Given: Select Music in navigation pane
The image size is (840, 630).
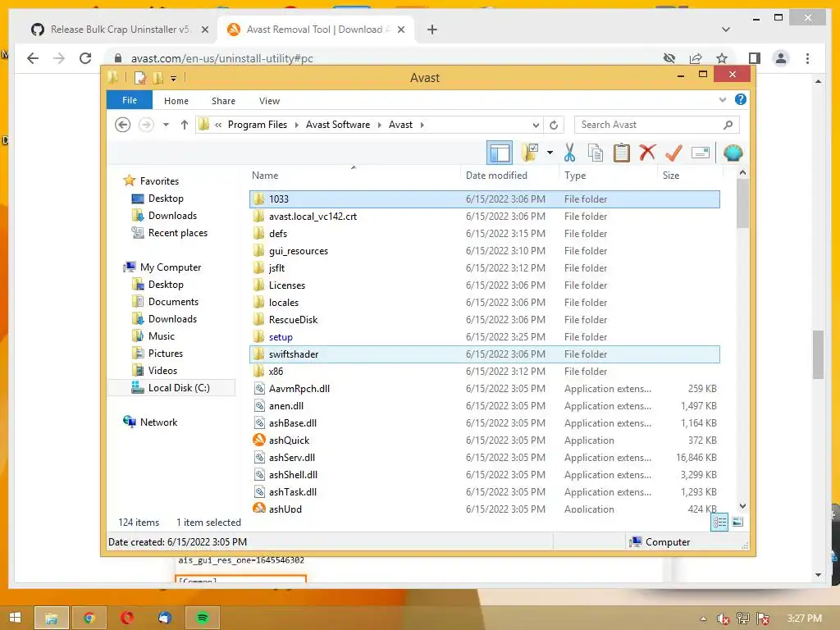Looking at the screenshot, I should point(162,336).
